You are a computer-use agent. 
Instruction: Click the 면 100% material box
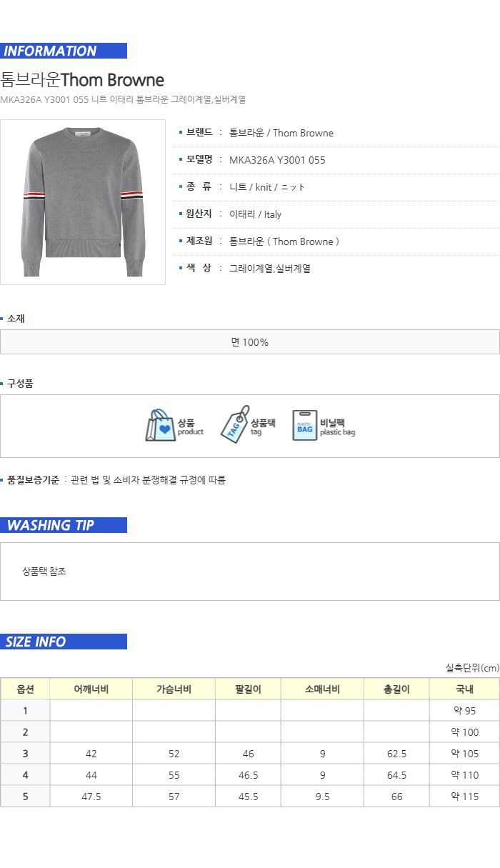point(250,342)
